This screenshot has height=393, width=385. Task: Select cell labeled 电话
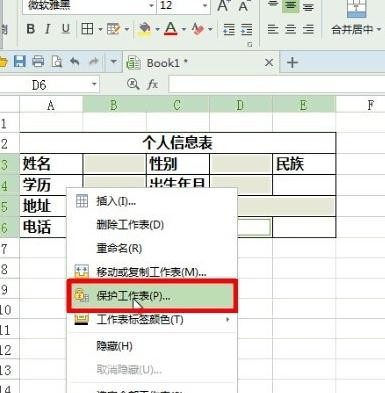(x=43, y=227)
